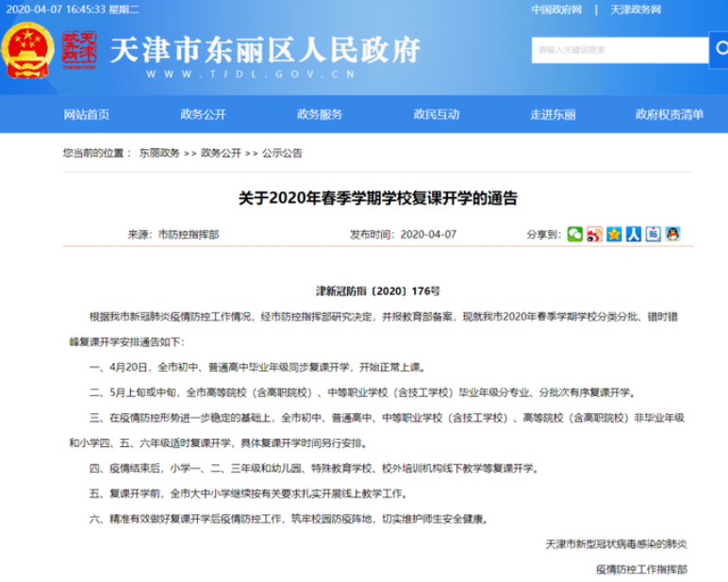Click the blue Tieba share icon
The width and height of the screenshot is (728, 582).
(654, 234)
